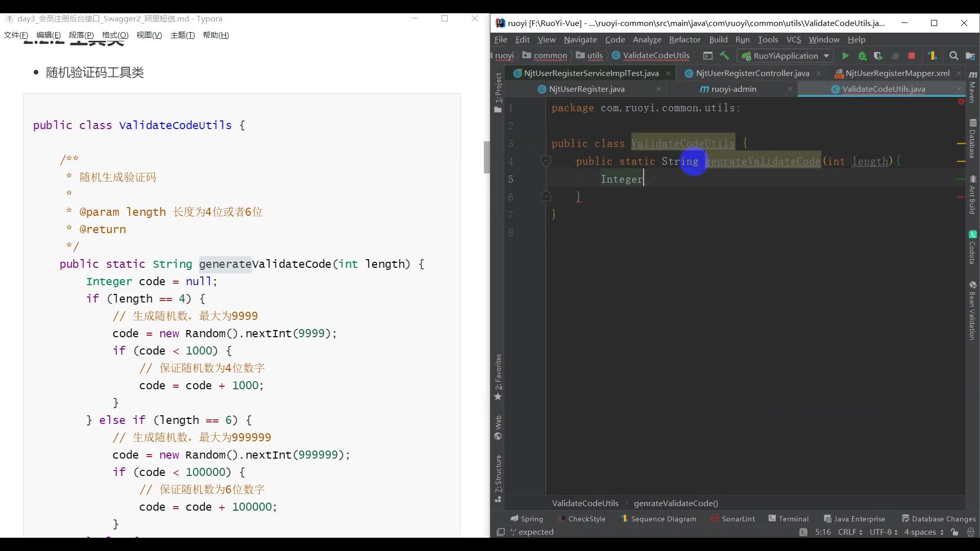Open the Sequence Diagram tool window
The image size is (980, 551).
click(658, 519)
